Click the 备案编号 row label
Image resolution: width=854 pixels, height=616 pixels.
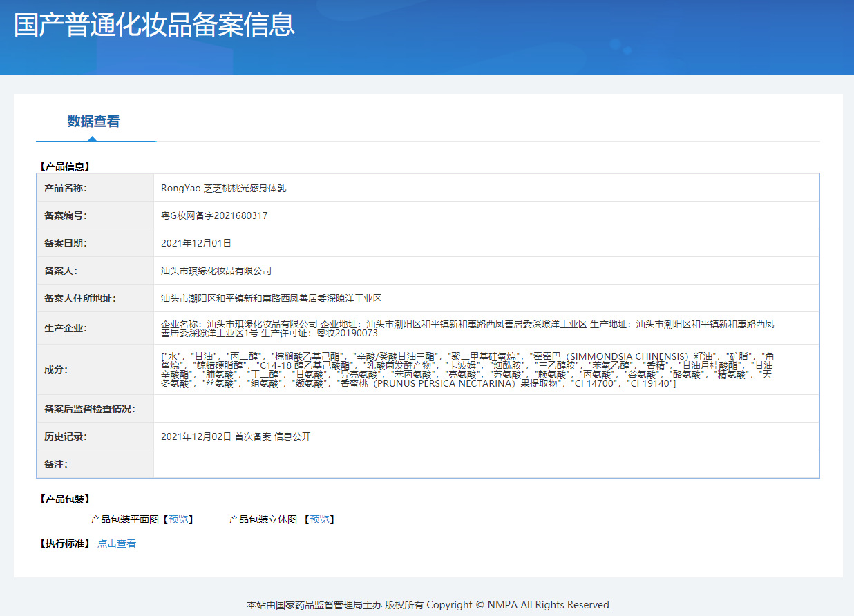tap(66, 215)
